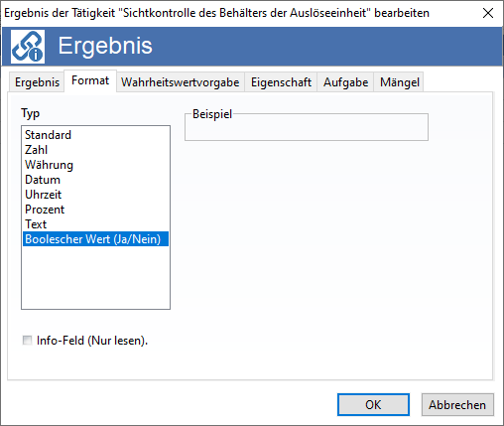Go to the Eigenschaft tab
The width and height of the screenshot is (504, 426).
281,82
